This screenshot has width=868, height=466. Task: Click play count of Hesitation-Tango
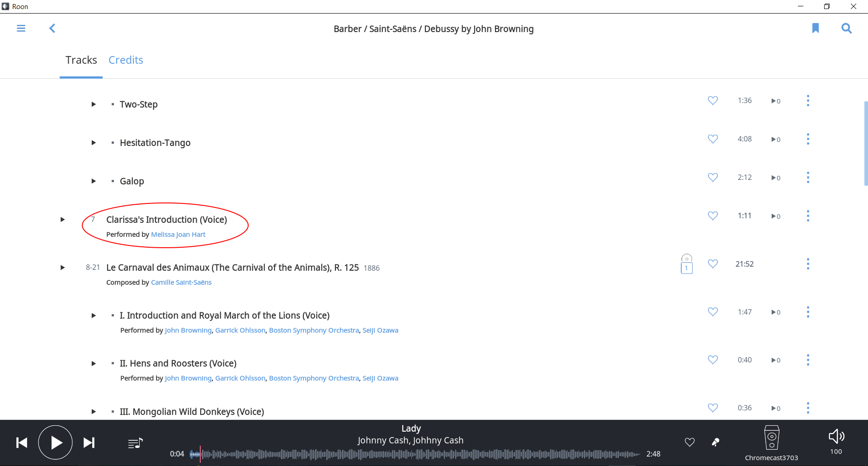click(776, 139)
